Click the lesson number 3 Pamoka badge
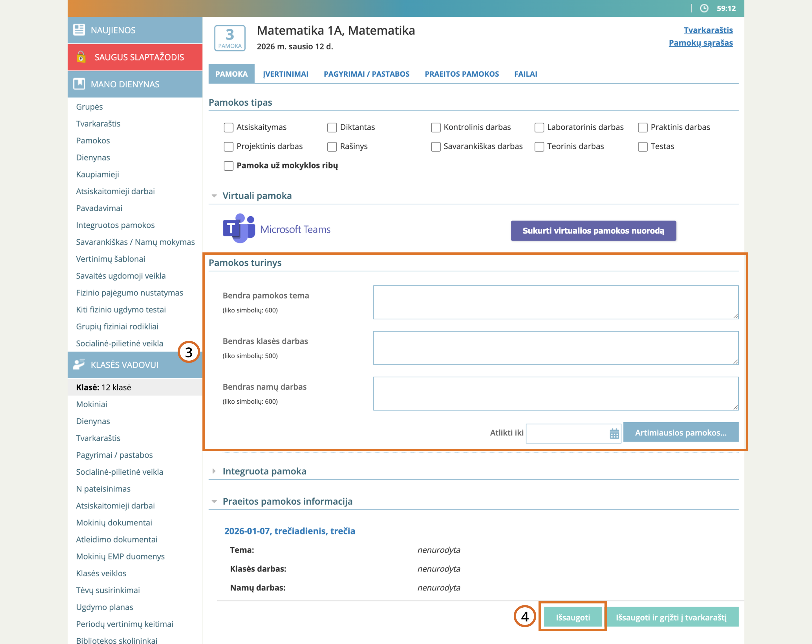 click(x=230, y=38)
